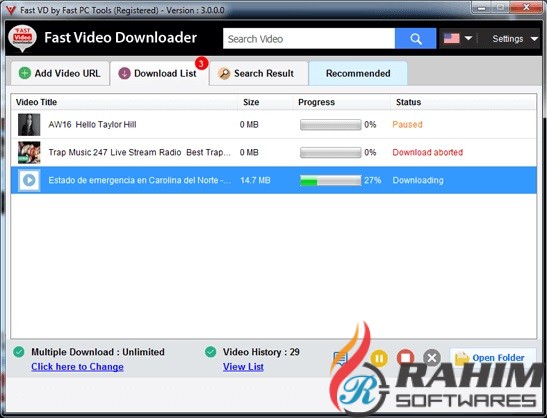Click the Click here to Change link
The width and height of the screenshot is (547, 418).
77,367
